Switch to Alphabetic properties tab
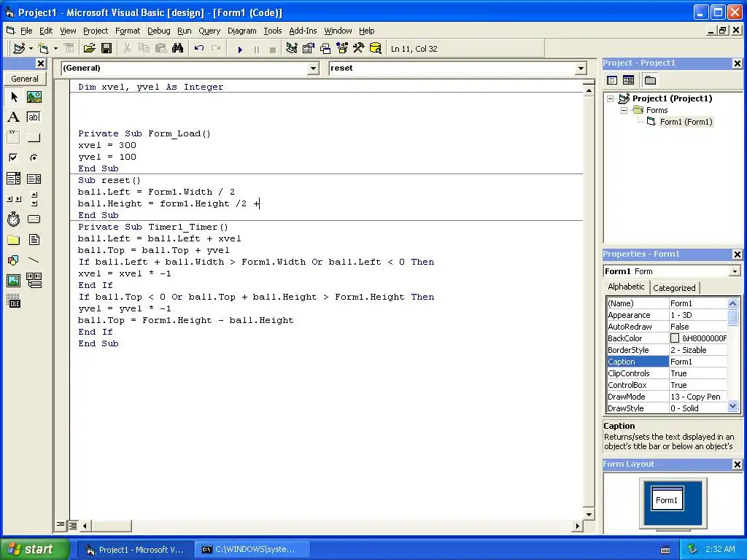Viewport: 747px width, 560px height. [626, 287]
